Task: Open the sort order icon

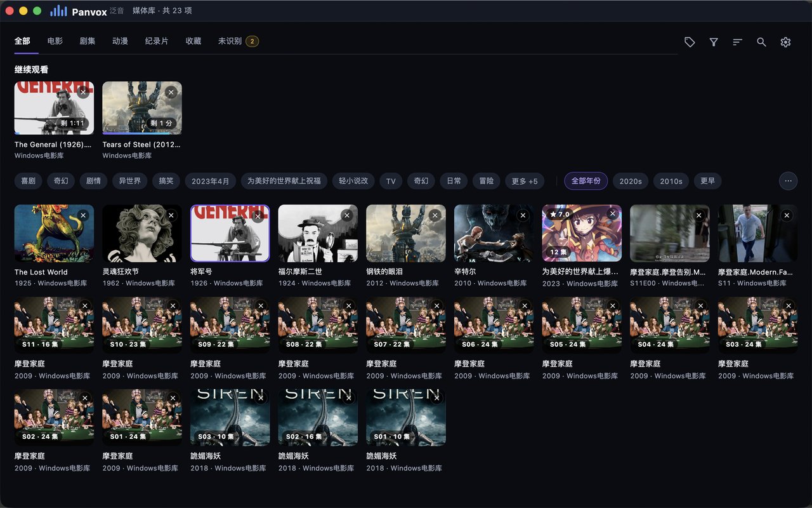Action: coord(737,42)
